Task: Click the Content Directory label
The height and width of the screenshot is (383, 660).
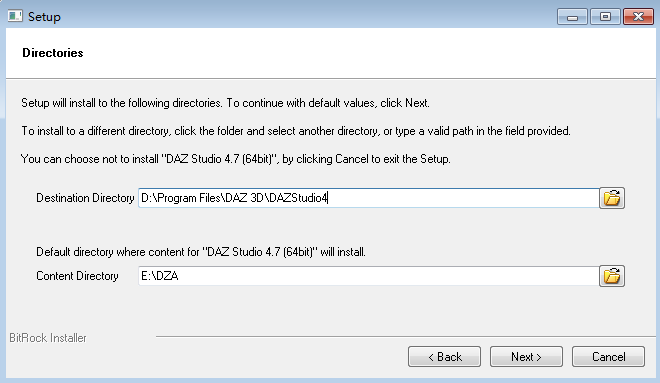Action: [77, 276]
